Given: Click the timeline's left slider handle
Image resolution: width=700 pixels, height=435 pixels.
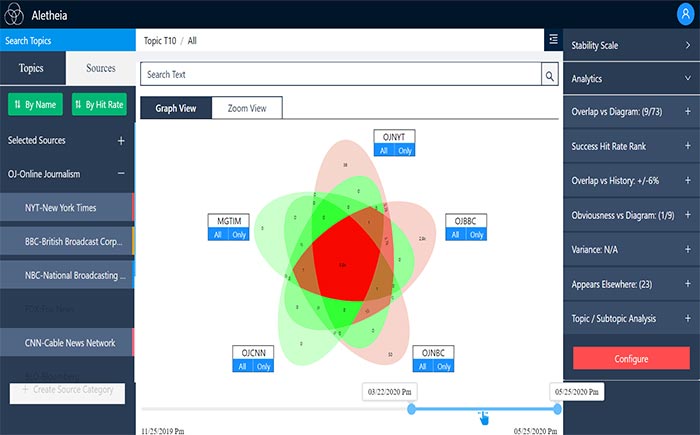Looking at the screenshot, I should click(x=411, y=409).
